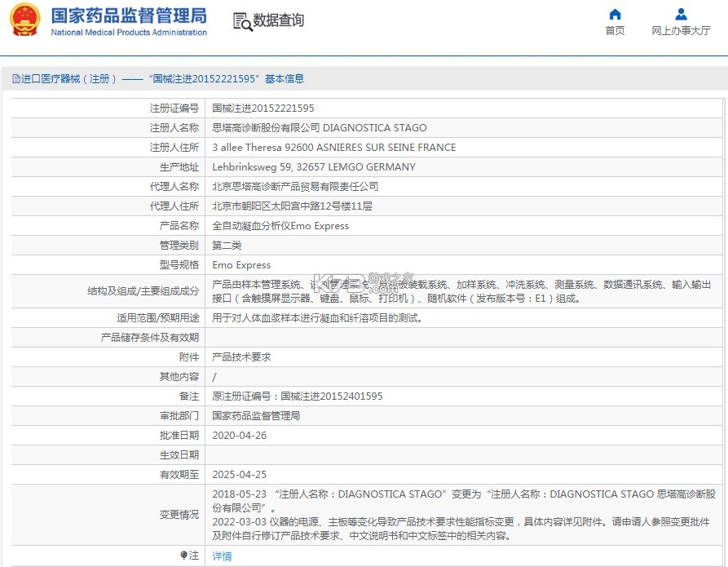Click the 代理人住所 row label
The width and height of the screenshot is (728, 567).
pos(174,206)
